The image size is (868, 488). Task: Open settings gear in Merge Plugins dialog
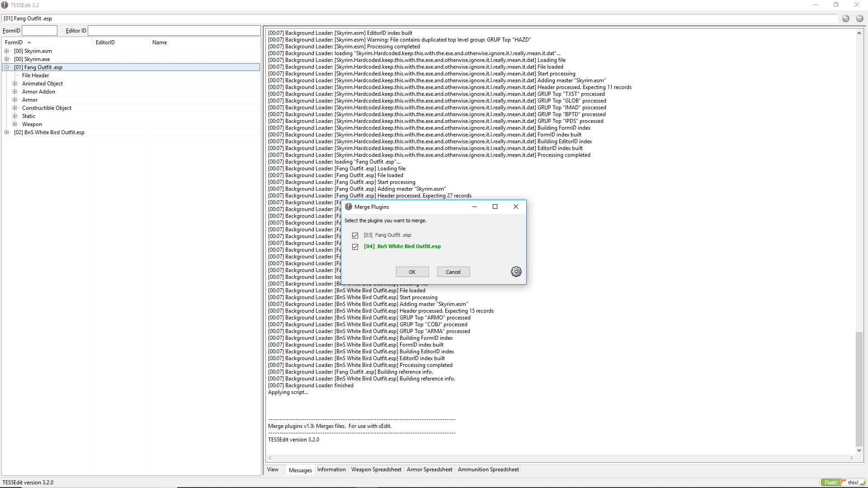pos(516,272)
